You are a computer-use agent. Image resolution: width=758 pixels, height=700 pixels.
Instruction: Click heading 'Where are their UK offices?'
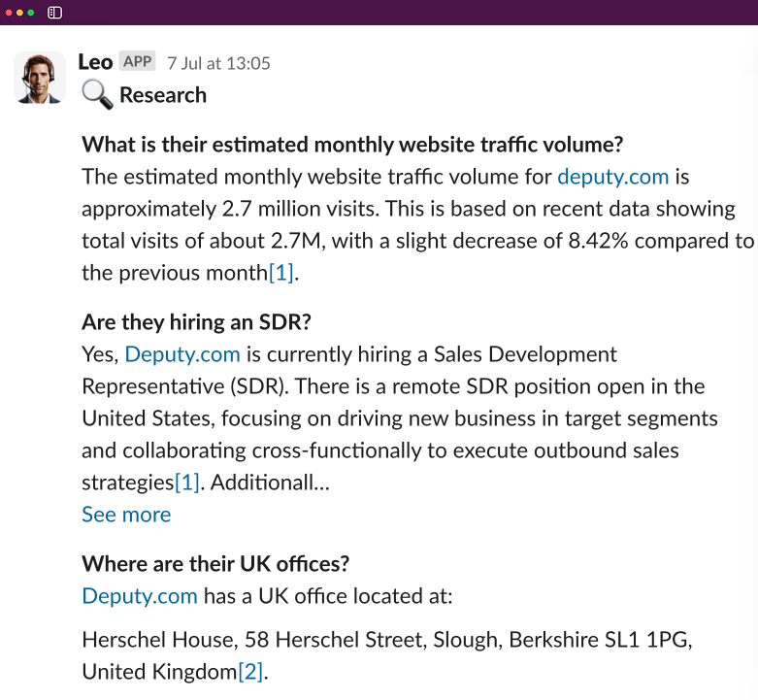point(215,564)
